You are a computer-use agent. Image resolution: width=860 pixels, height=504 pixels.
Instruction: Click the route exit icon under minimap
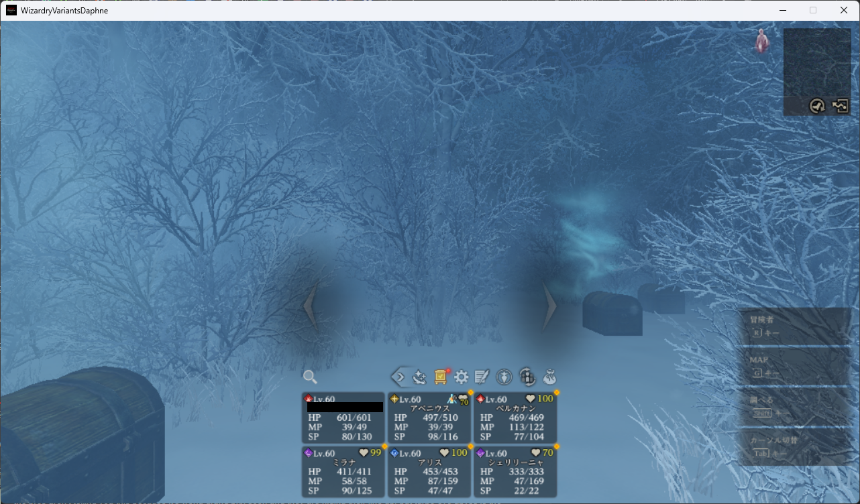(x=841, y=106)
